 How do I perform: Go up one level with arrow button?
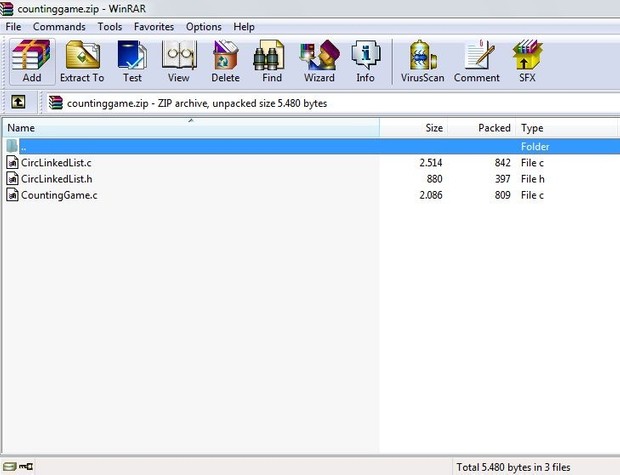18,102
